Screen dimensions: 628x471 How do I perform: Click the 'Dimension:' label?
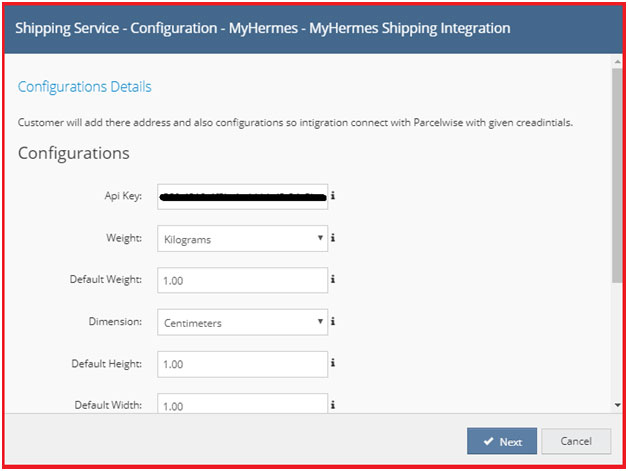[115, 321]
